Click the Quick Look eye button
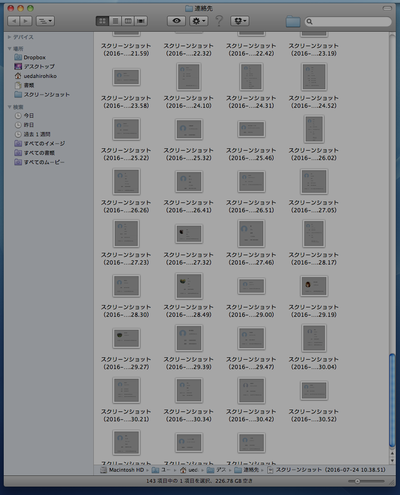Screen dimensions: 400x495 [176, 21]
